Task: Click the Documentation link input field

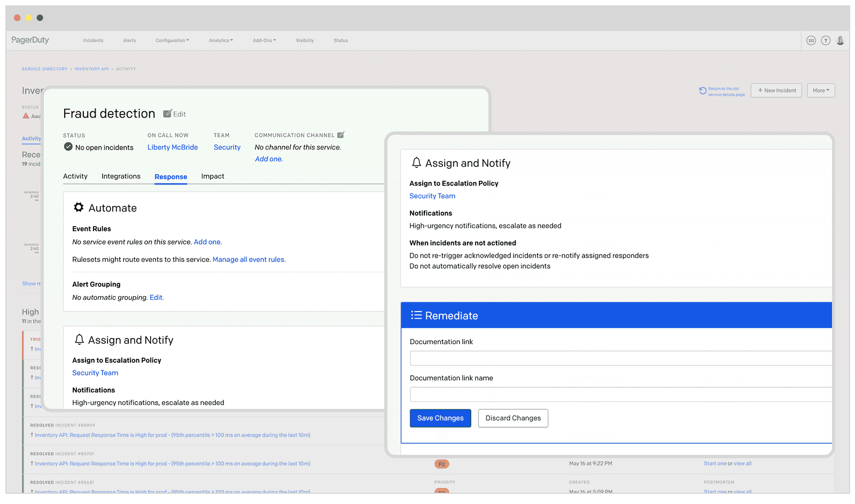Action: coord(620,358)
